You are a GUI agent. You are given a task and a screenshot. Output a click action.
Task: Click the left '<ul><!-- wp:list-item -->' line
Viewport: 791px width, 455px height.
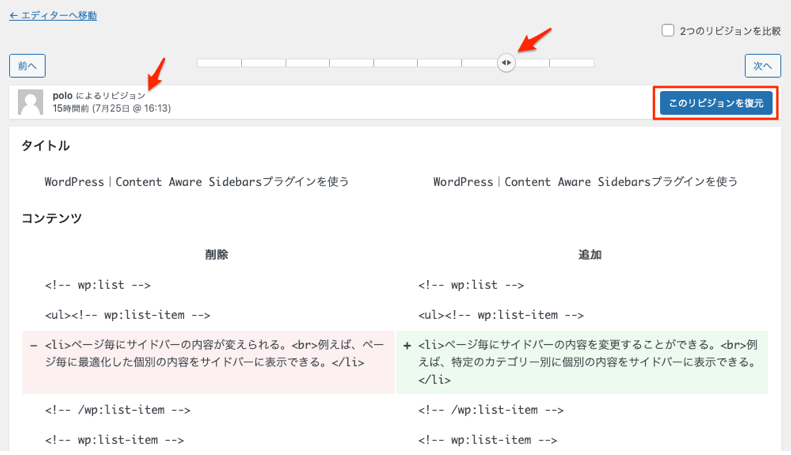pos(128,315)
